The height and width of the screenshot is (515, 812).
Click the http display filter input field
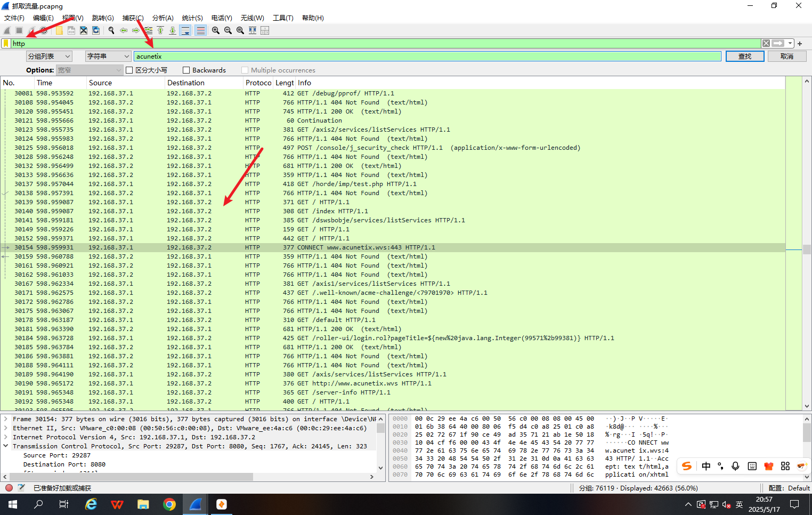386,43
